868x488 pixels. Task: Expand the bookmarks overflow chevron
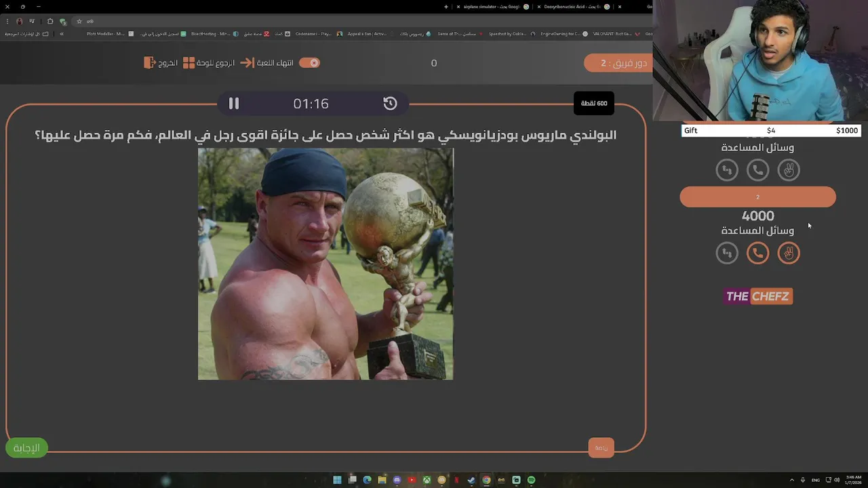click(61, 34)
